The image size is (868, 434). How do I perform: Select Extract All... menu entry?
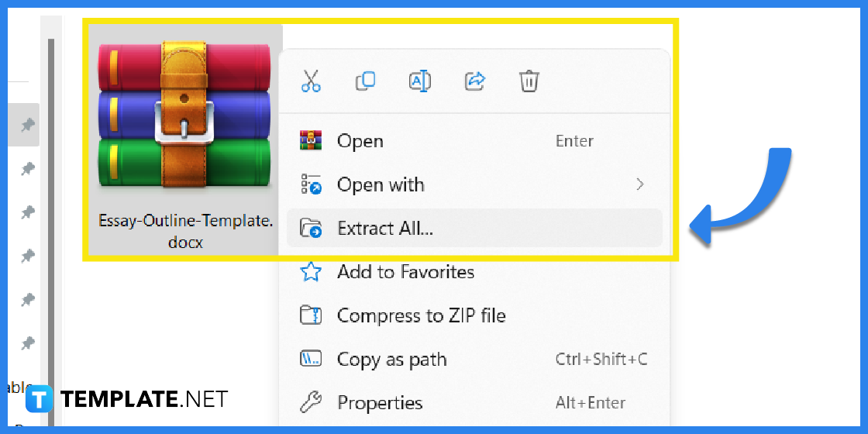[385, 229]
